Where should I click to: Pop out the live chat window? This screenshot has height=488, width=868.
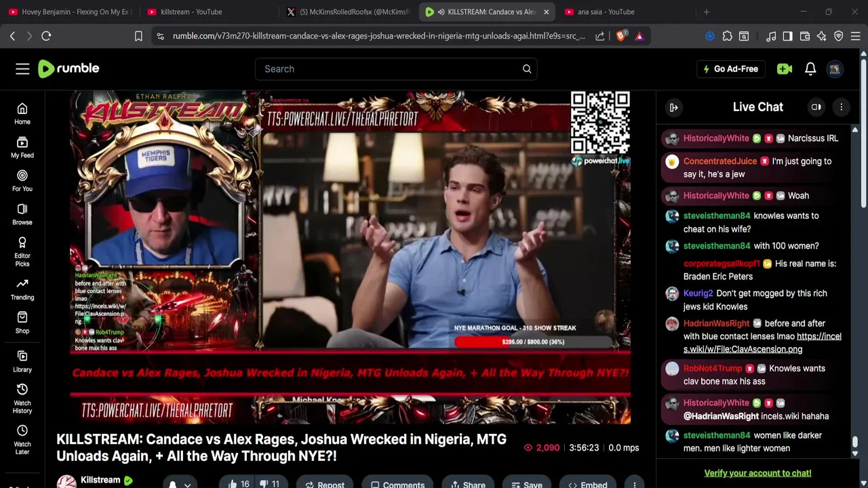816,107
